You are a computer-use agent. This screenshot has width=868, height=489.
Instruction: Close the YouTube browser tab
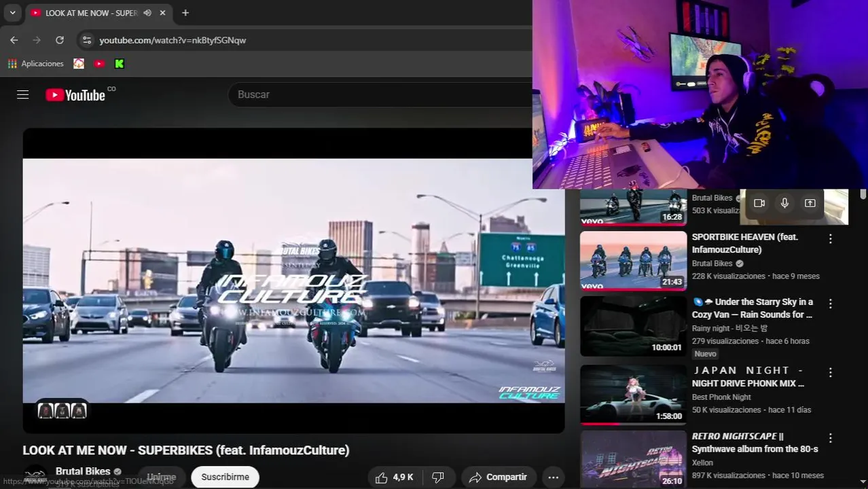click(x=163, y=13)
